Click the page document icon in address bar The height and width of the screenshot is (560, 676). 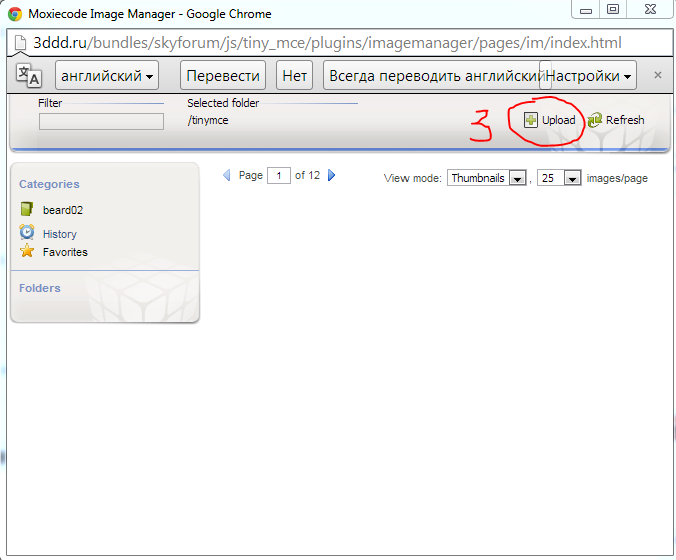pyautogui.click(x=20, y=43)
